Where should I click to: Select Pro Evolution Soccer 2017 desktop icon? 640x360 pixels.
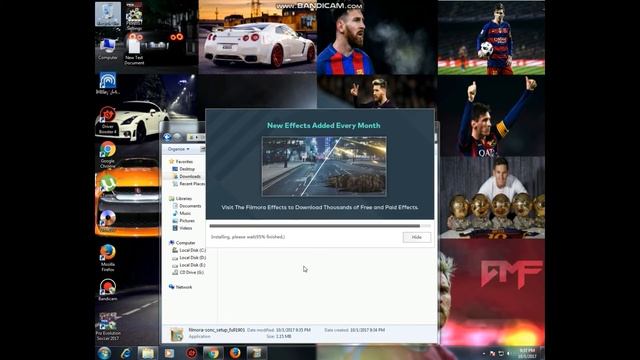(108, 327)
